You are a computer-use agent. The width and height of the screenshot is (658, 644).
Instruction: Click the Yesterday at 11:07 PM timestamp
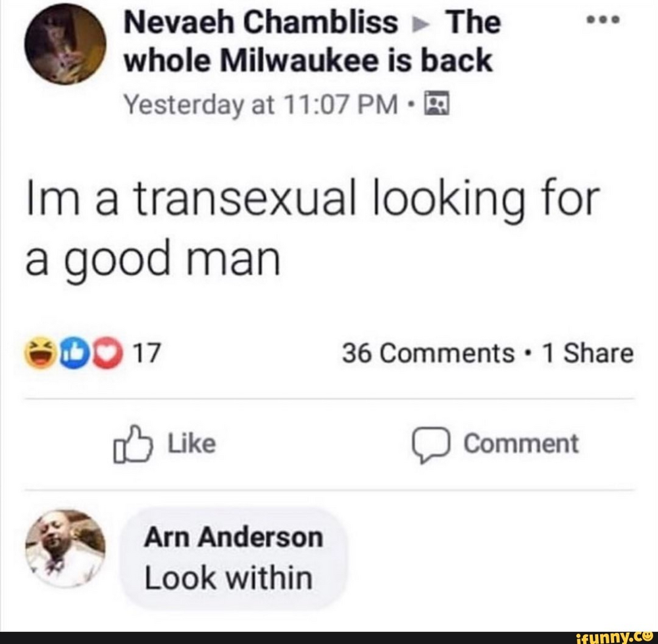click(261, 104)
